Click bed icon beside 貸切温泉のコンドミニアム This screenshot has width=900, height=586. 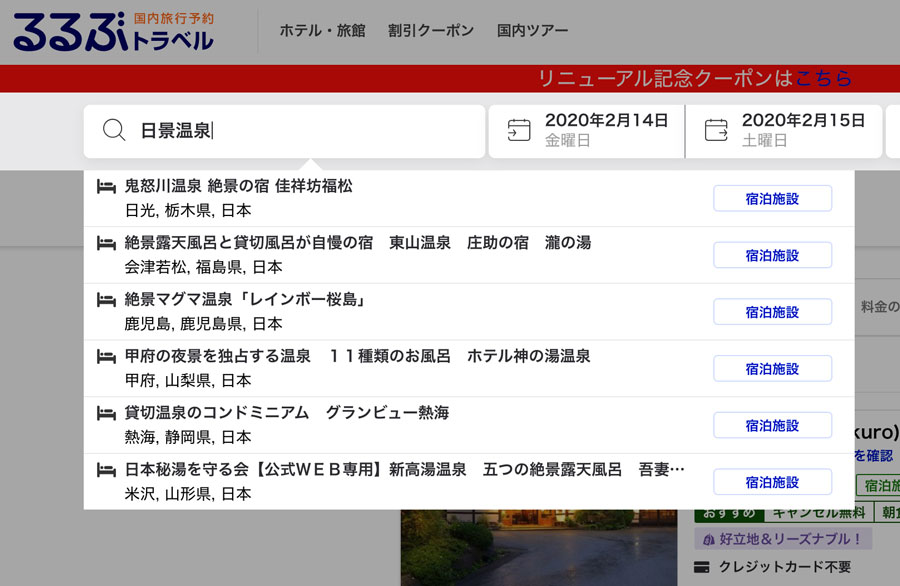point(106,413)
